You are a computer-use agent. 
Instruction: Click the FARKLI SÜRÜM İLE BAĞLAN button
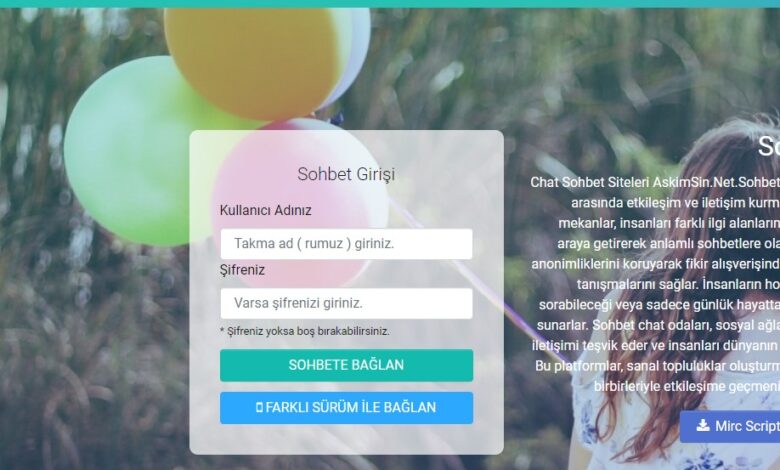(x=346, y=408)
